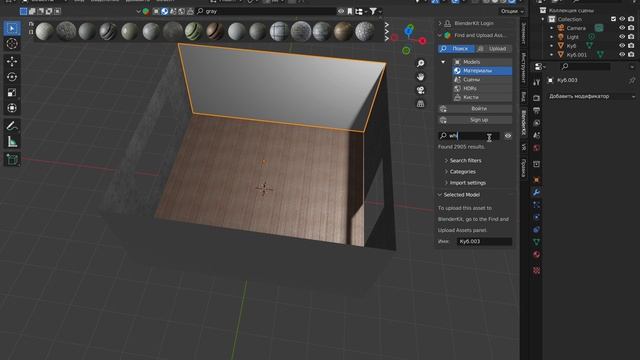
Task: Open the Object Data green triangle tab
Action: [537, 242]
